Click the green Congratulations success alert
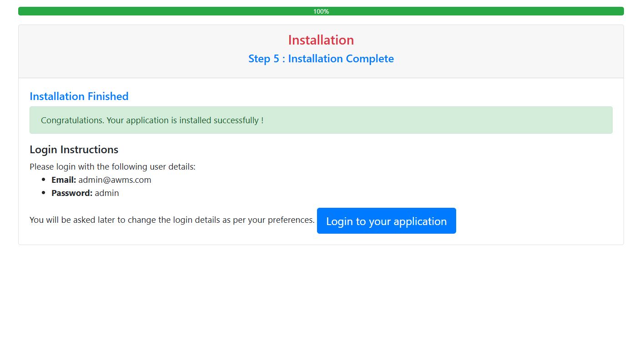 click(x=321, y=120)
